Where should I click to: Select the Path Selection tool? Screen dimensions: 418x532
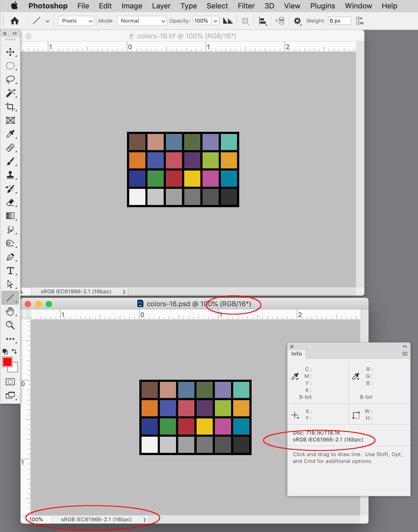(10, 284)
